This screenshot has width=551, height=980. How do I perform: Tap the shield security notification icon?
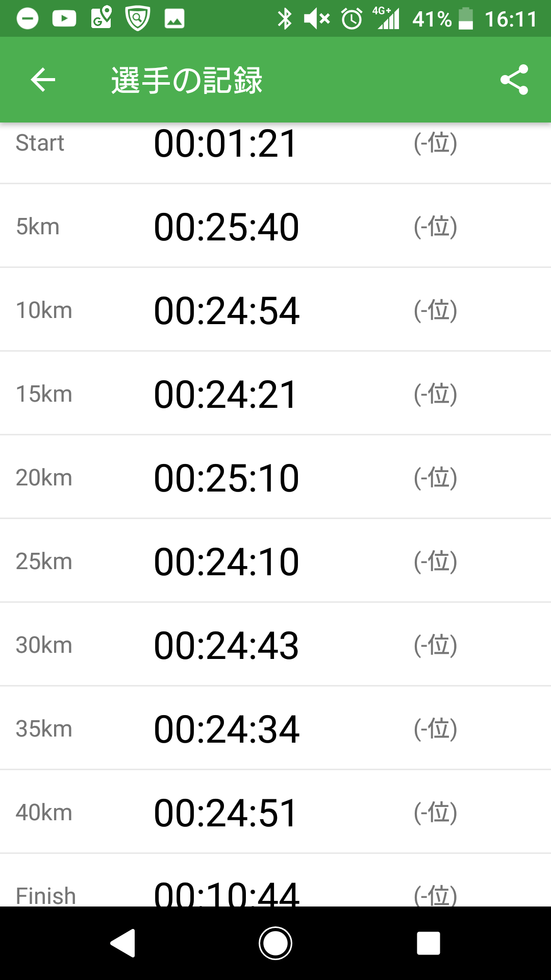point(137,19)
